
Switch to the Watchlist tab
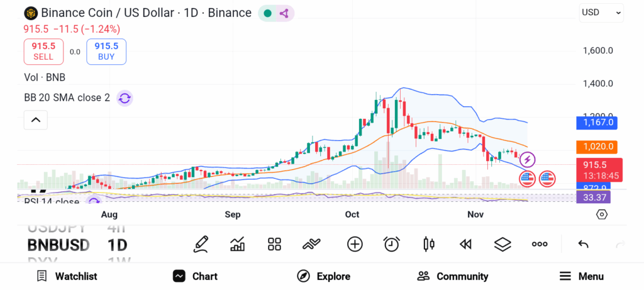point(67,276)
